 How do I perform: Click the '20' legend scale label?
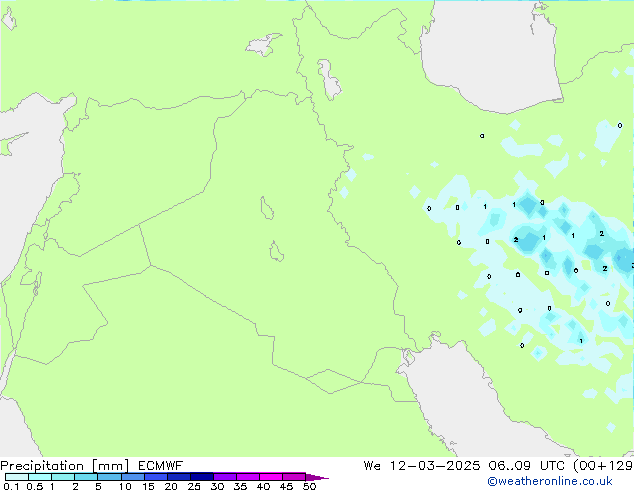[x=171, y=486]
